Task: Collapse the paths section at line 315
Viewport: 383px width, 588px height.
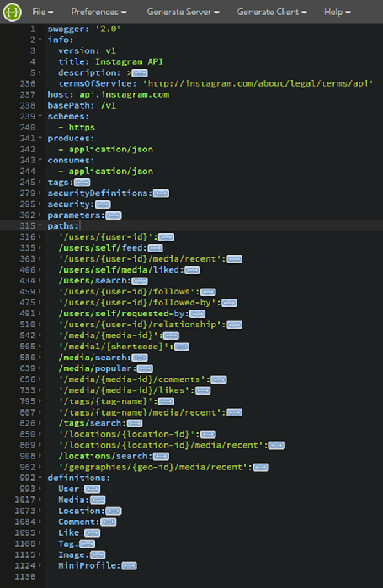Action: point(40,226)
